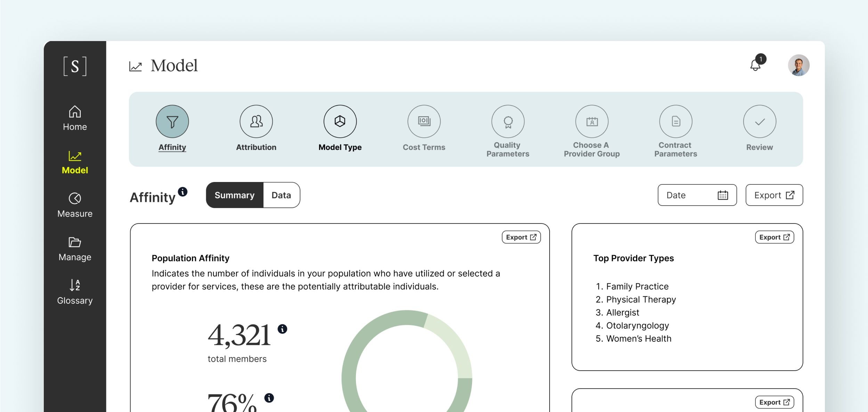Image resolution: width=868 pixels, height=412 pixels.
Task: Export the Top Provider Types card
Action: [774, 237]
